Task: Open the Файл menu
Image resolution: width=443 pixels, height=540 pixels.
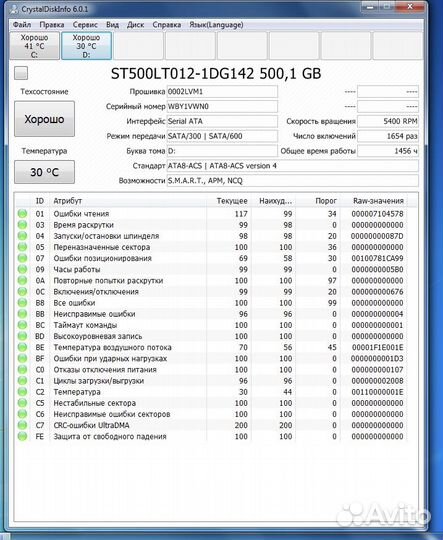Action: click(22, 25)
